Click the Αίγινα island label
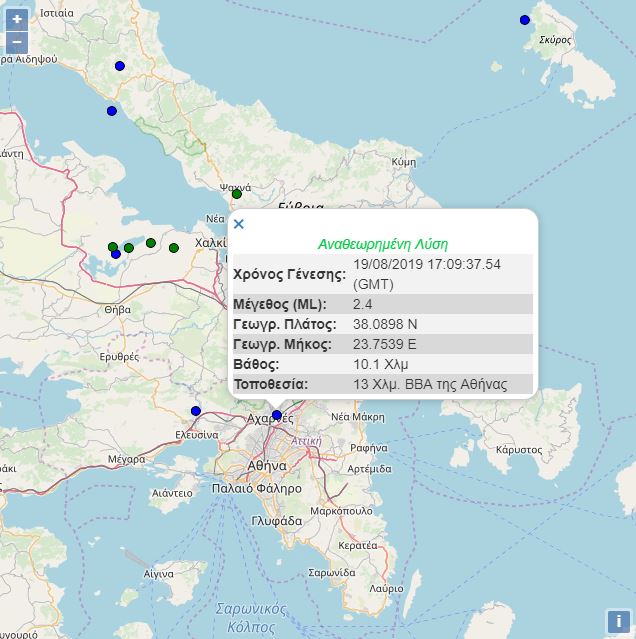 (x=159, y=574)
